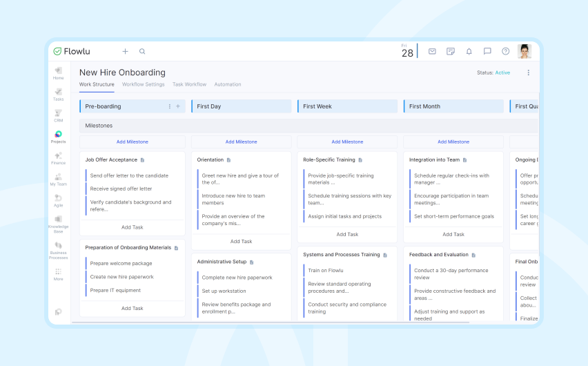Click the help question mark icon
588x366 pixels.
coord(505,51)
